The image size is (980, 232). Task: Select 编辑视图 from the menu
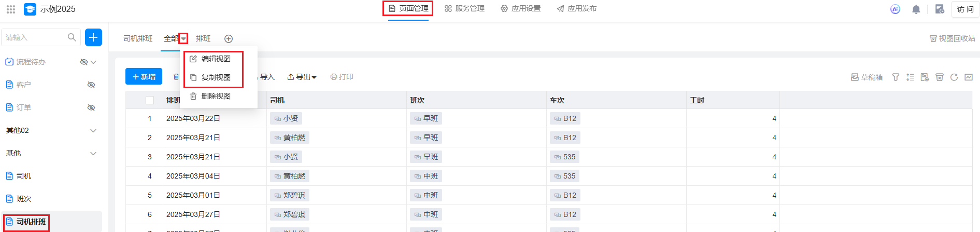(x=216, y=59)
